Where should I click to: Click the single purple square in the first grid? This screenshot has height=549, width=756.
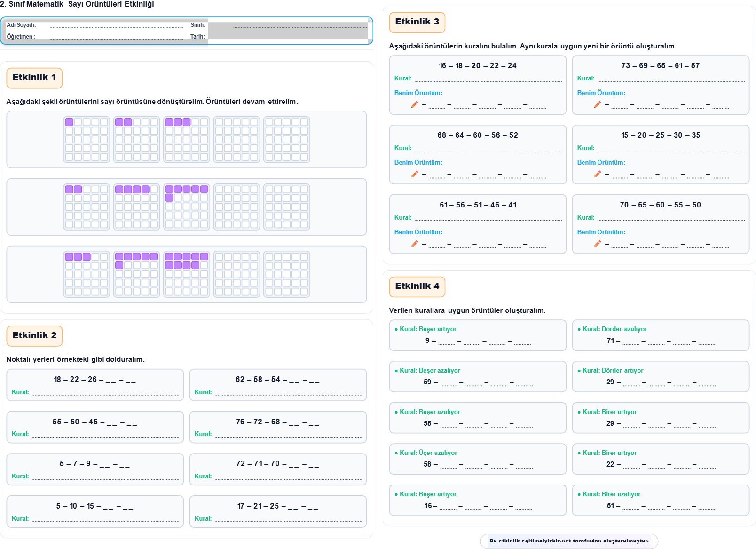click(x=69, y=122)
